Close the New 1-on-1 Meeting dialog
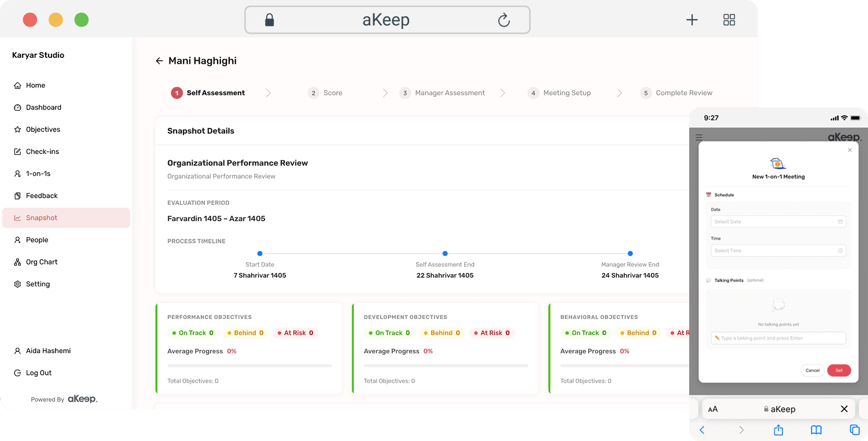 coord(849,150)
